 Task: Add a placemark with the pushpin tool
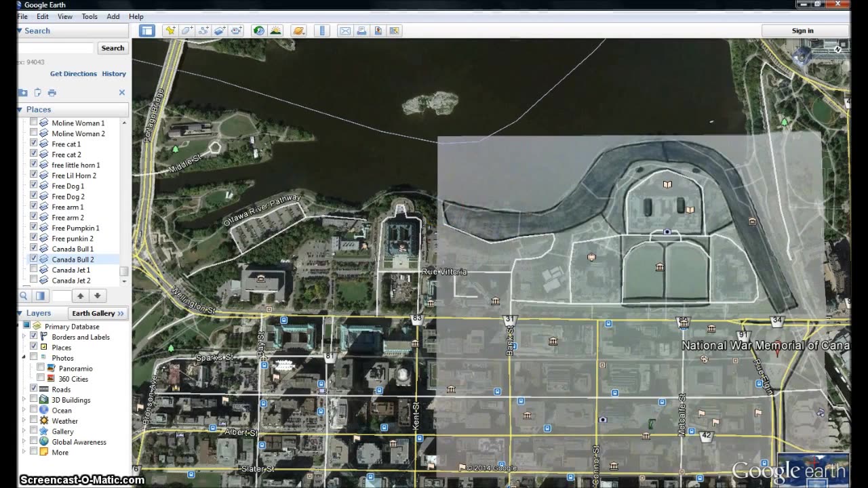pos(170,30)
